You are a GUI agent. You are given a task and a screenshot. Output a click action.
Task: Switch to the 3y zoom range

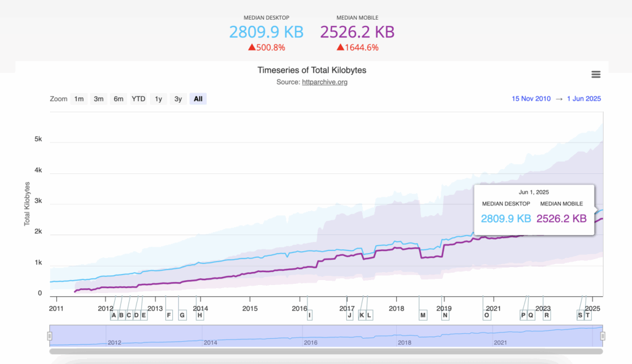[178, 99]
